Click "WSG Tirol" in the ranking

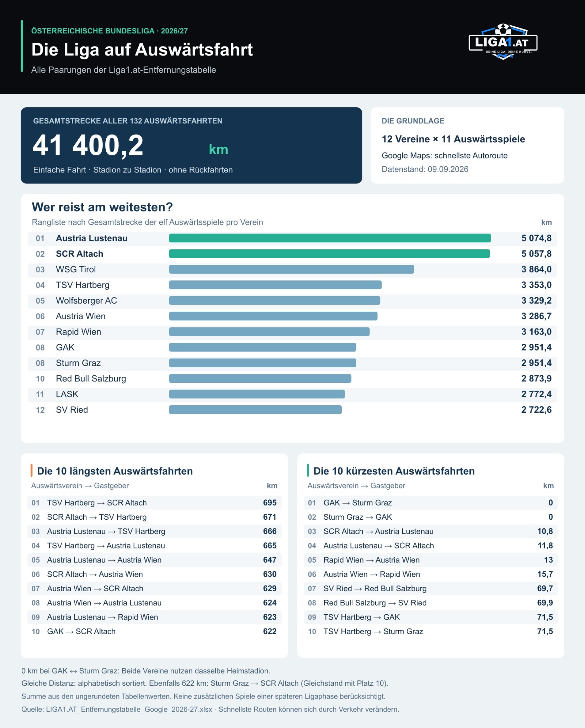tap(76, 269)
